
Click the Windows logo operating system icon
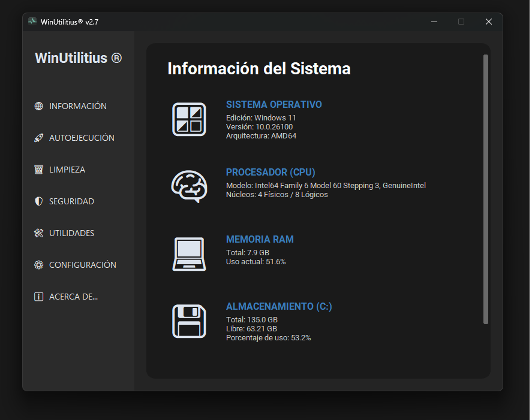click(x=189, y=119)
